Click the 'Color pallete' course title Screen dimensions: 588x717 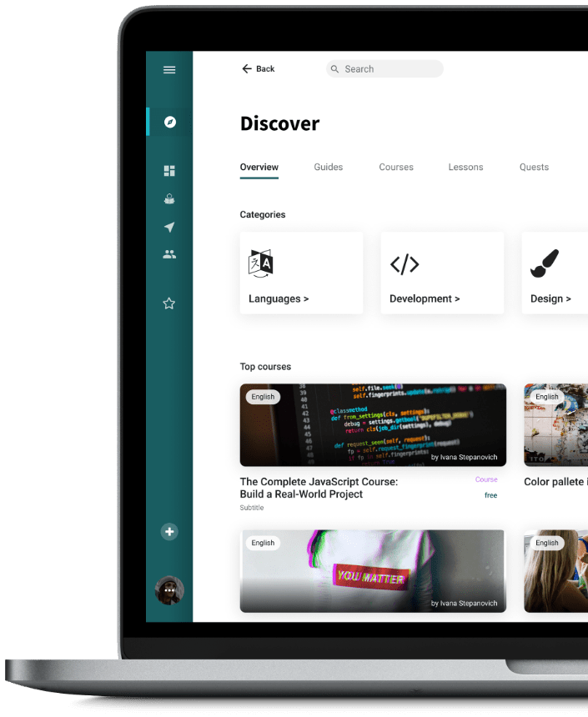click(556, 482)
